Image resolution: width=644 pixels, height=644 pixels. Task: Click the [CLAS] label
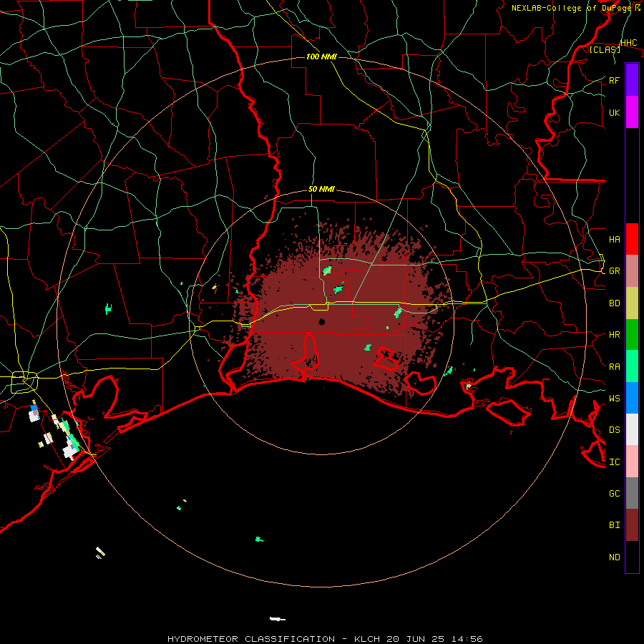605,49
